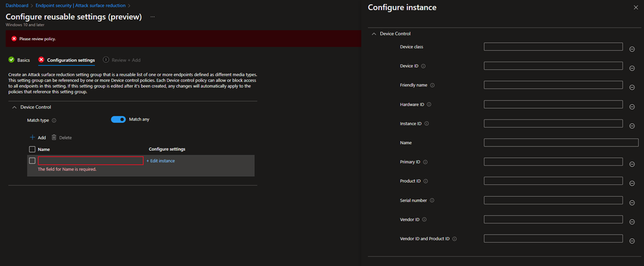Click the required Name input field
This screenshot has height=266, width=644.
pos(91,161)
